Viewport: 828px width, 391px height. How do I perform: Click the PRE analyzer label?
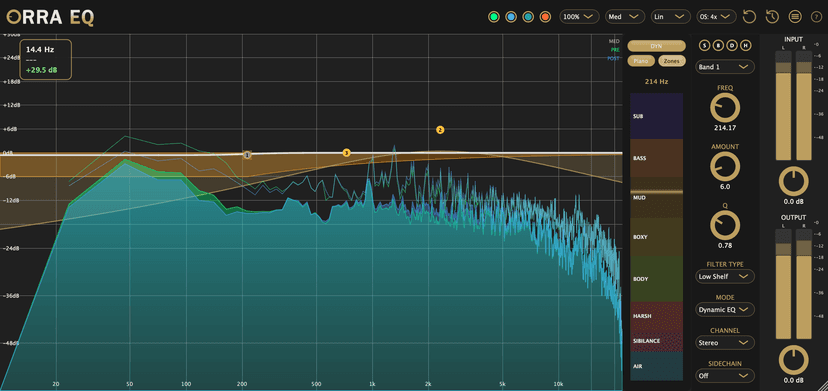(x=615, y=50)
